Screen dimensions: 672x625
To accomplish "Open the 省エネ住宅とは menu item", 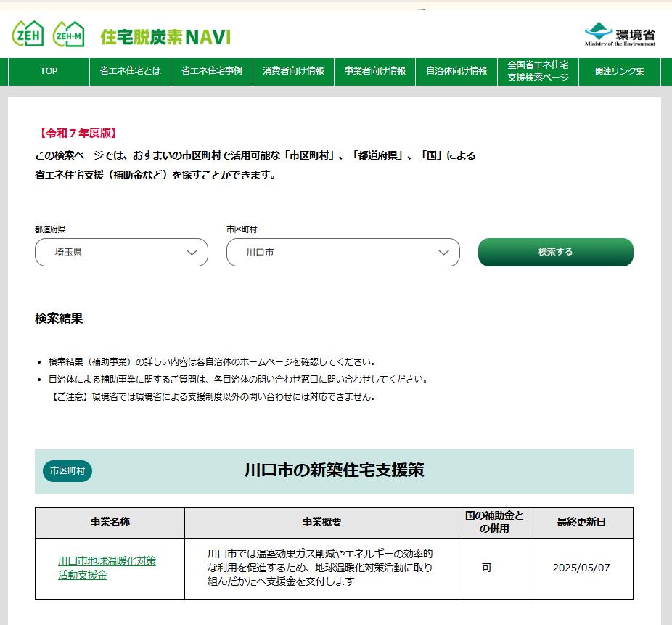I will click(x=131, y=72).
